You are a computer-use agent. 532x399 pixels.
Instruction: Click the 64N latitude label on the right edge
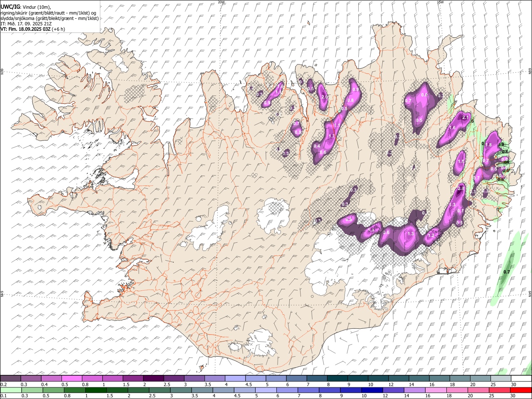530,293
